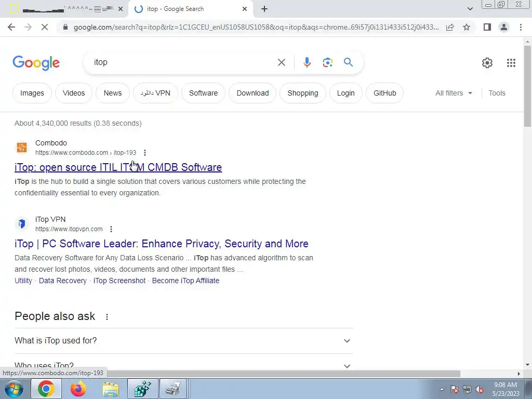Share this page via address bar icon
This screenshot has height=399, width=532.
coord(450,27)
